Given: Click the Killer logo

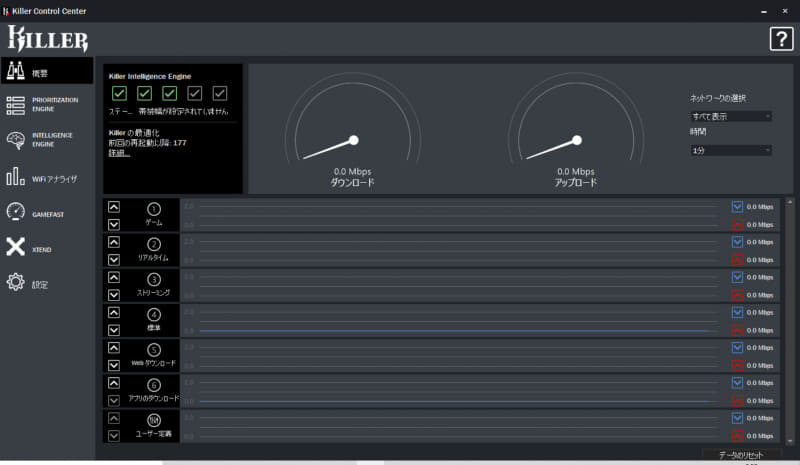Looking at the screenshot, I should [x=48, y=39].
